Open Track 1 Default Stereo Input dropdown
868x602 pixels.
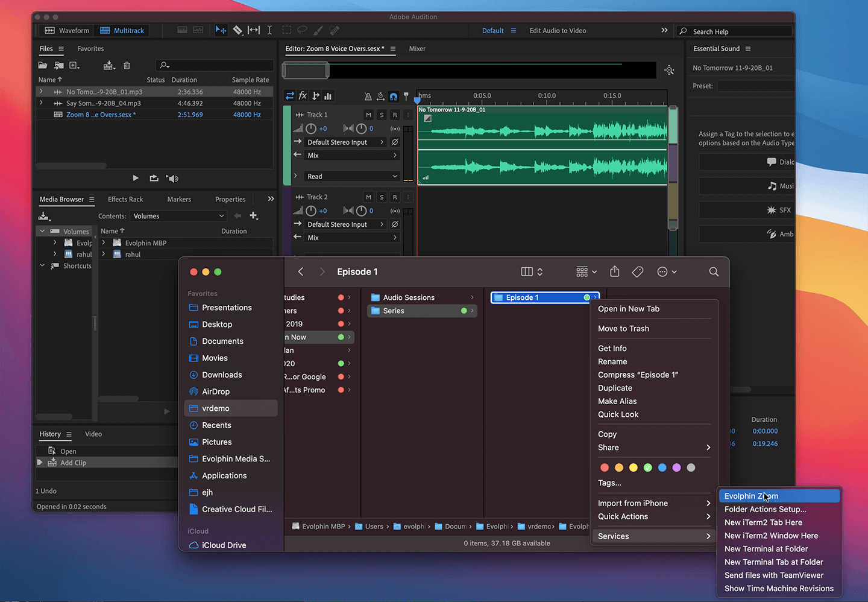[346, 142]
